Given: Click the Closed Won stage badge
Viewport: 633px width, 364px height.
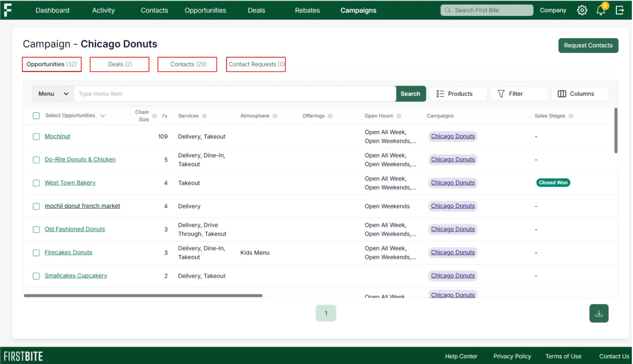Looking at the screenshot, I should (x=554, y=183).
